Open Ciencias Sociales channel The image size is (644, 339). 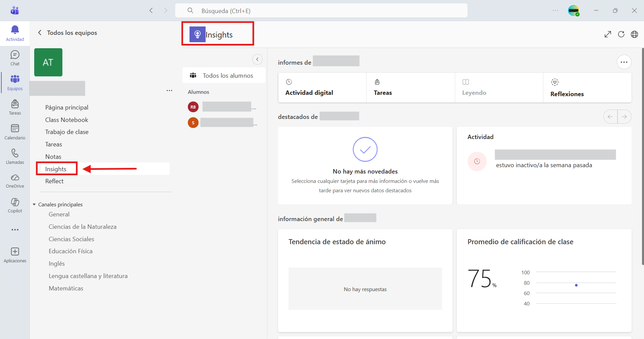point(71,239)
